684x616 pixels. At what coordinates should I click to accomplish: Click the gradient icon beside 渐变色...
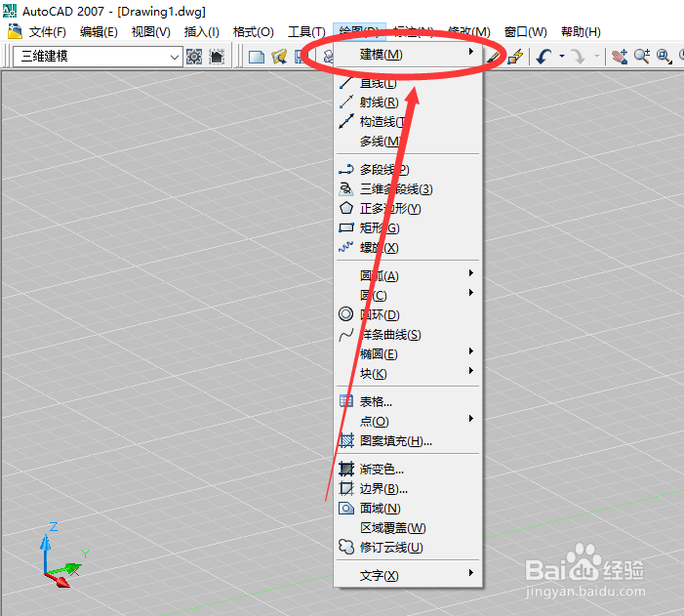(x=346, y=469)
